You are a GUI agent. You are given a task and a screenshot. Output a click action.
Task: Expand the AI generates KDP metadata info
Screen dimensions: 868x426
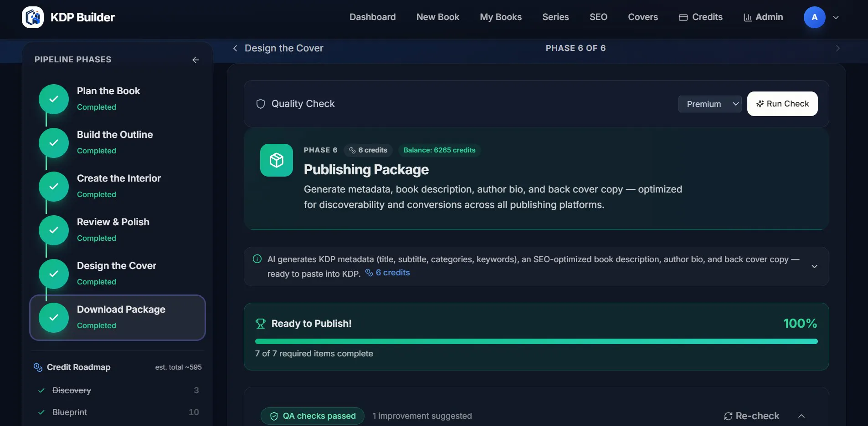click(814, 266)
